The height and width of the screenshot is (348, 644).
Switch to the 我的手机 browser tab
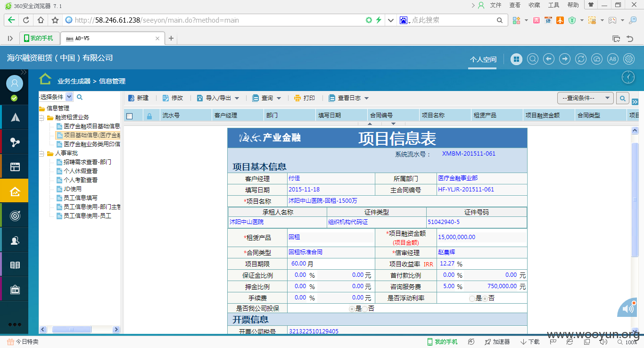click(x=40, y=38)
